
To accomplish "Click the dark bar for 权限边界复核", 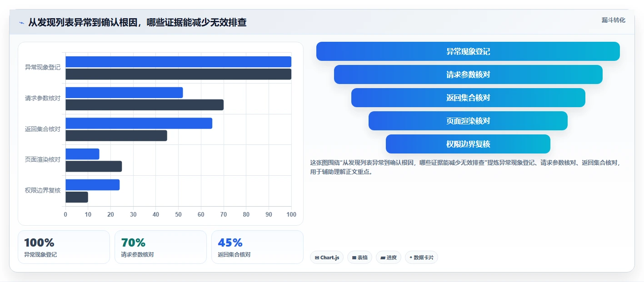I will (x=77, y=197).
